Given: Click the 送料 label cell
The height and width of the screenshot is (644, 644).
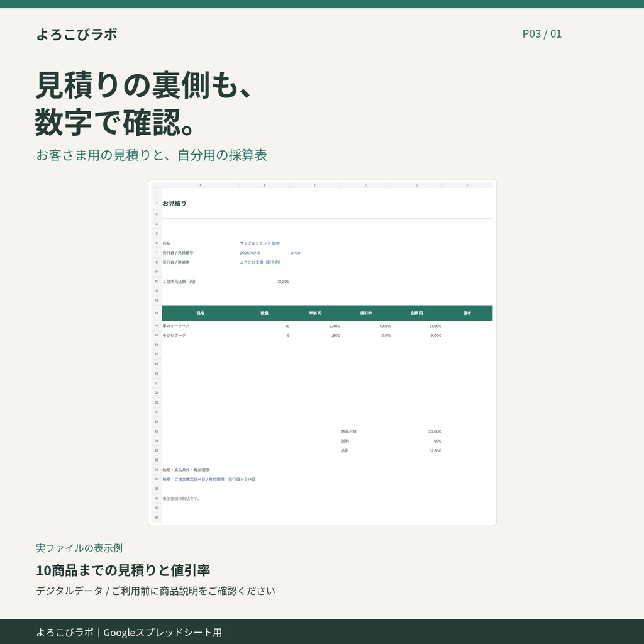Looking at the screenshot, I should [345, 441].
